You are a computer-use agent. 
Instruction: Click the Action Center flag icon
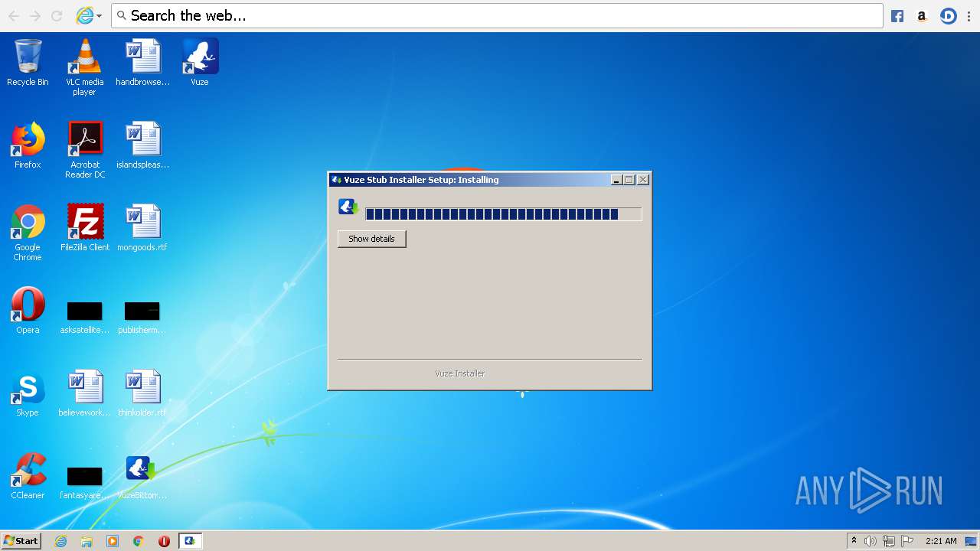907,541
